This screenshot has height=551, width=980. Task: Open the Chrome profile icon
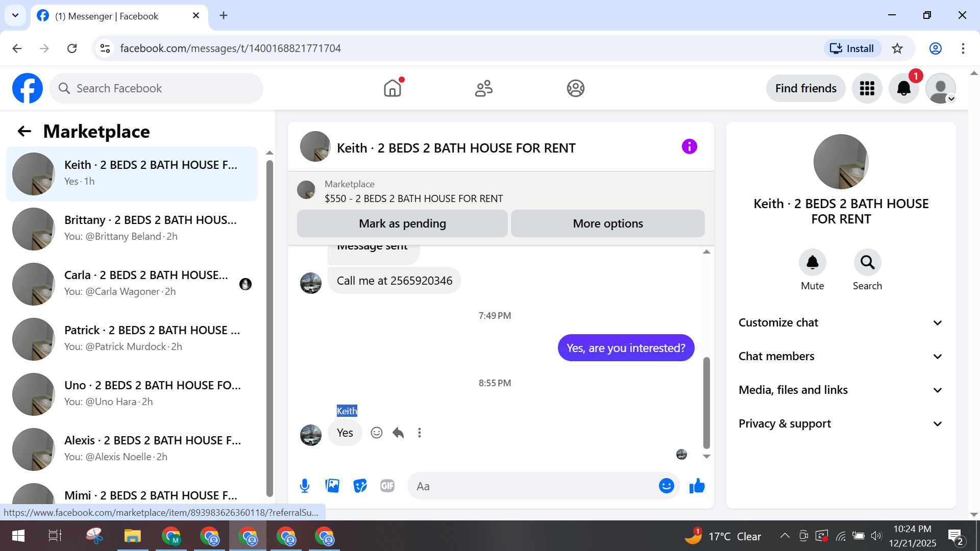(936, 48)
